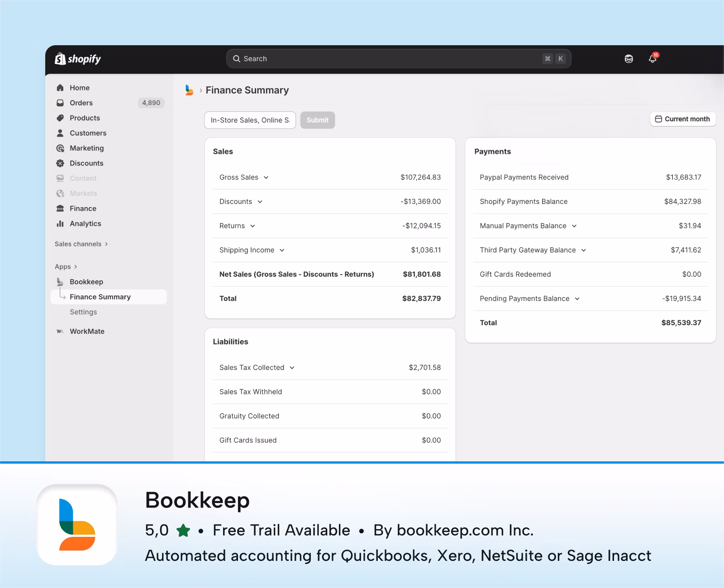Expand Third Party Gateway Balance
This screenshot has width=724, height=588.
point(584,250)
